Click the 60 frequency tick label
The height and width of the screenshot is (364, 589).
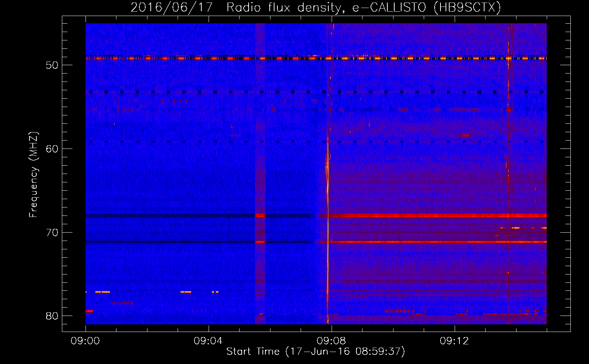click(x=52, y=149)
